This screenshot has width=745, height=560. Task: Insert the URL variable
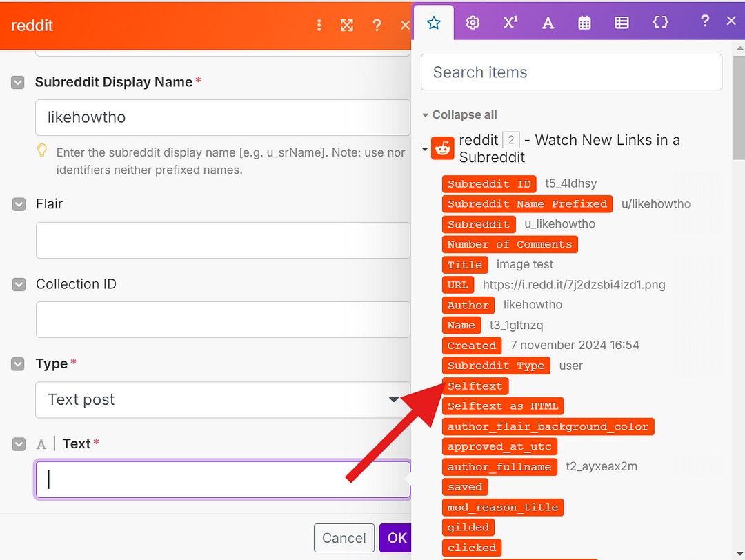click(x=458, y=285)
